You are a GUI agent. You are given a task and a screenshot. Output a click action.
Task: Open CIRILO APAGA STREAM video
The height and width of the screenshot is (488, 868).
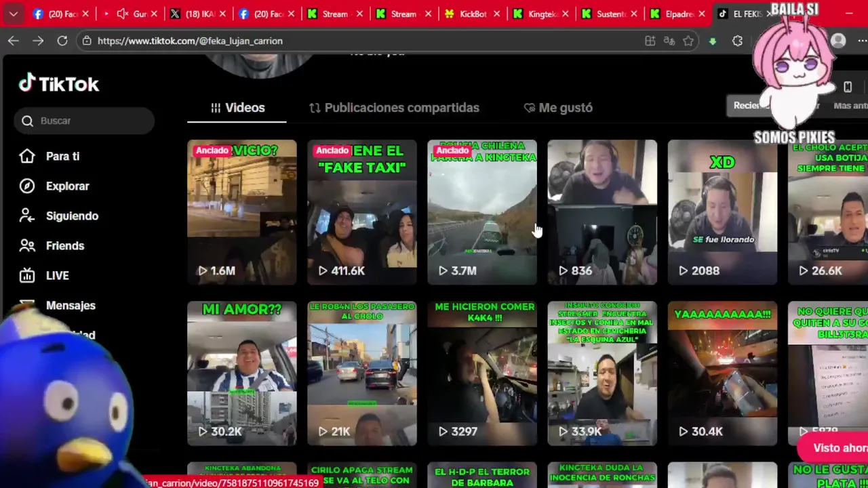click(362, 475)
